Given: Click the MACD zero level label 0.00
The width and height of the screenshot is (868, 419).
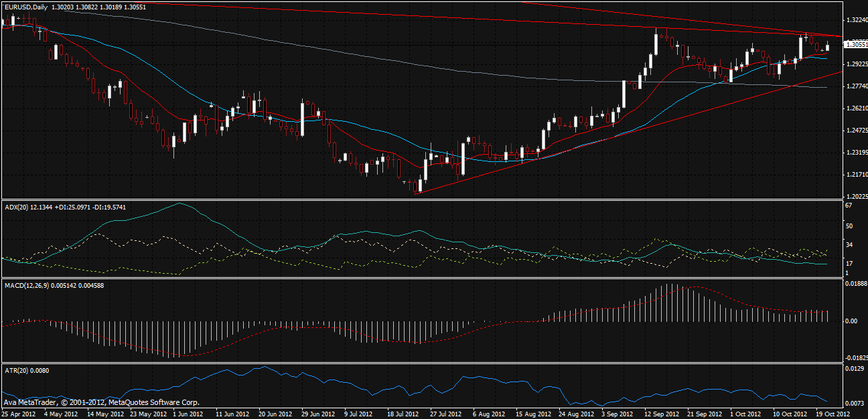Looking at the screenshot, I should [851, 321].
